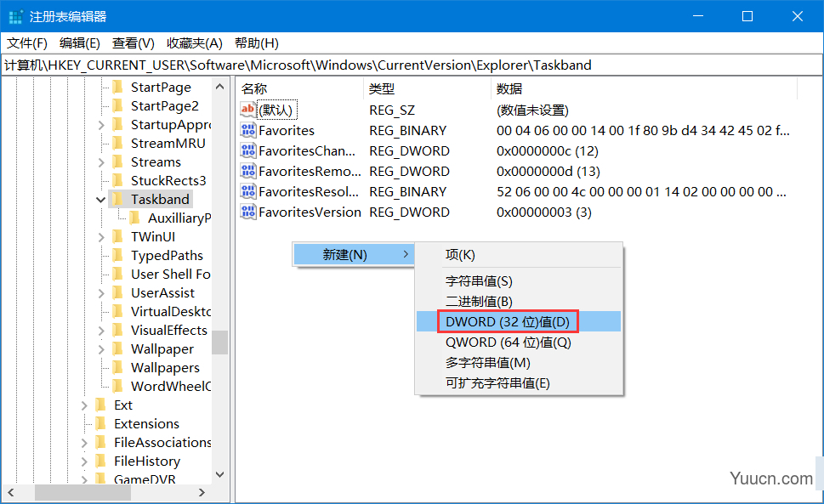
Task: Expand the StartupAppro tree node
Action: click(101, 124)
